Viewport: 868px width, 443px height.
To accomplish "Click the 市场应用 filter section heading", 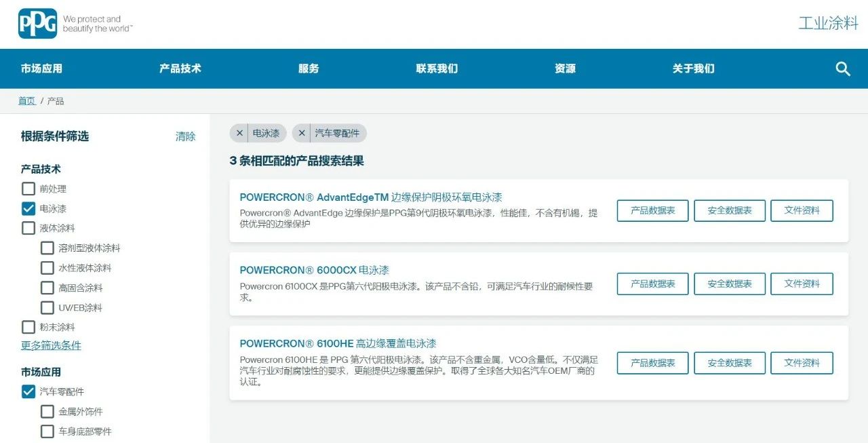I will (x=41, y=372).
